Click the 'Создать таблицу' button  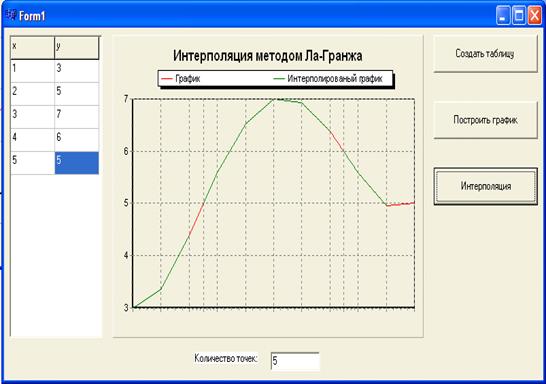pyautogui.click(x=485, y=54)
